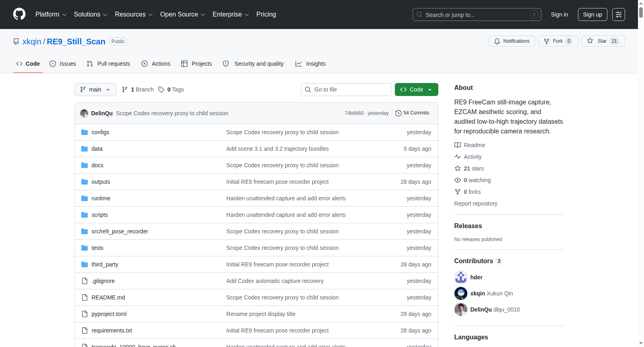Switch to the Actions tab
This screenshot has width=644, height=347.
pyautogui.click(x=156, y=64)
